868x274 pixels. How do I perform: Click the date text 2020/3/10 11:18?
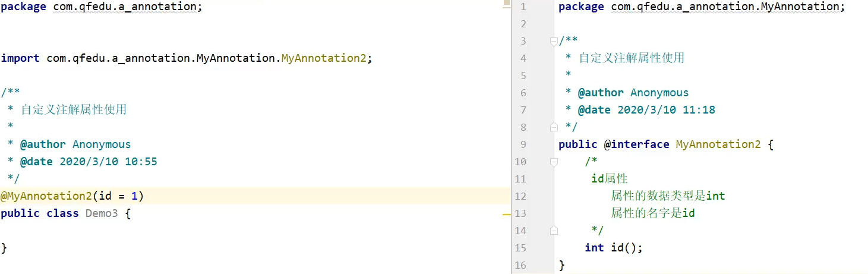pos(666,110)
